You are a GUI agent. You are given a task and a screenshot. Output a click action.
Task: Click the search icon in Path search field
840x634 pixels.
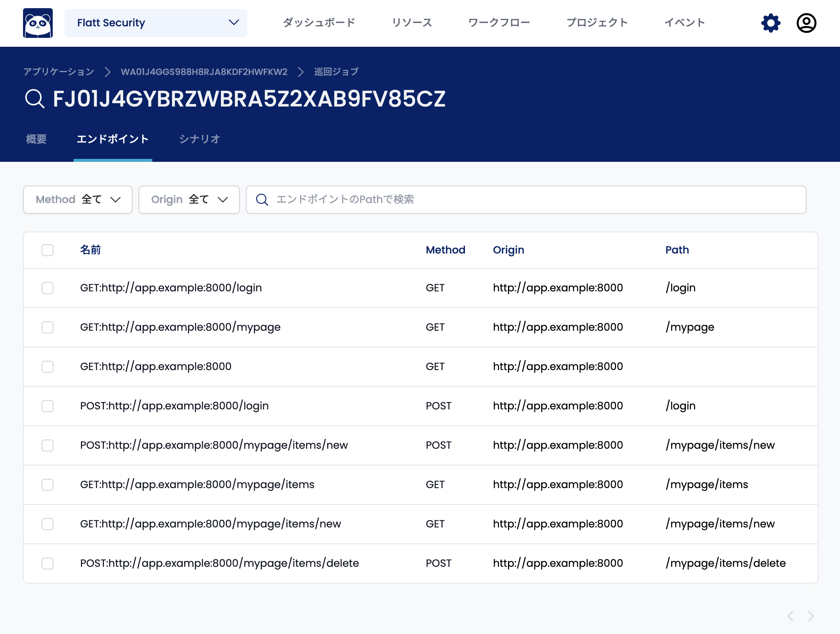(x=262, y=200)
